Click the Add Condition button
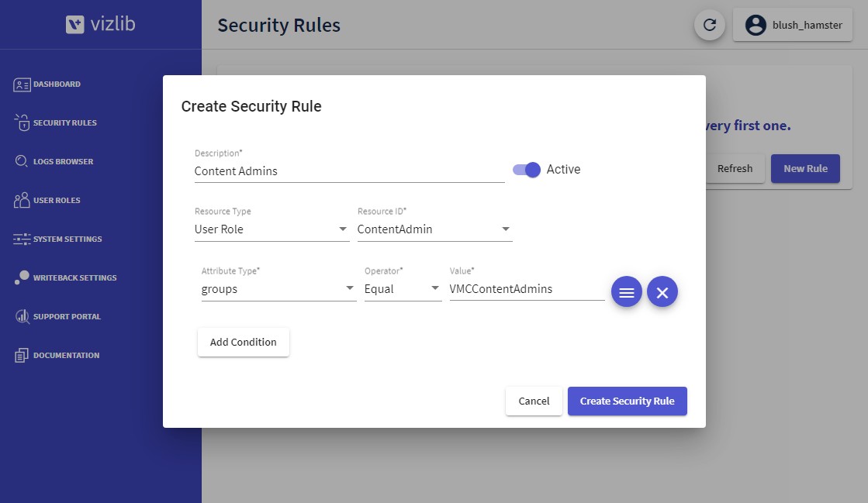The width and height of the screenshot is (868, 503). [x=243, y=342]
